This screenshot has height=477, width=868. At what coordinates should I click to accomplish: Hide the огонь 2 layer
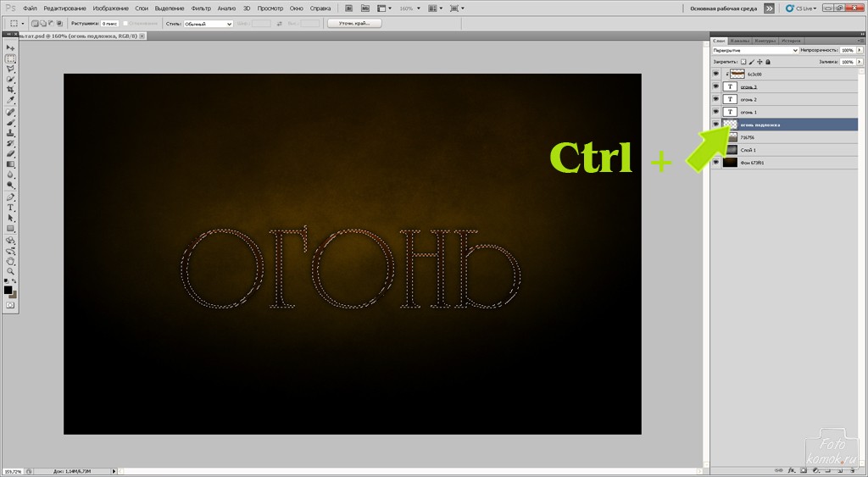(715, 100)
